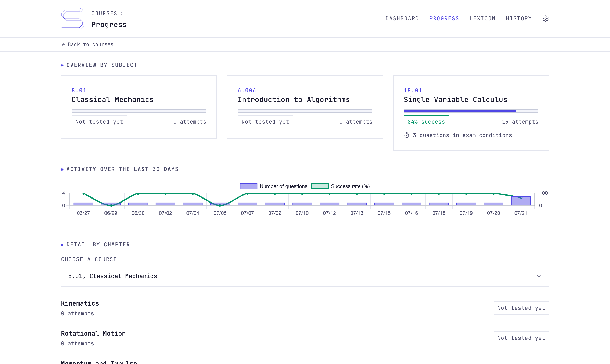Click the Single Variable Calculus progress bar
610x364 pixels.
(471, 111)
